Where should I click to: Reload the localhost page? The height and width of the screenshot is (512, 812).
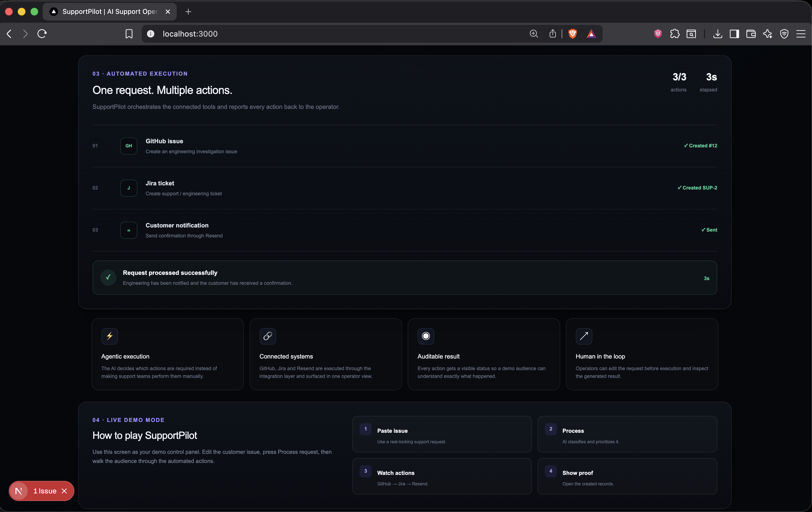pyautogui.click(x=42, y=34)
